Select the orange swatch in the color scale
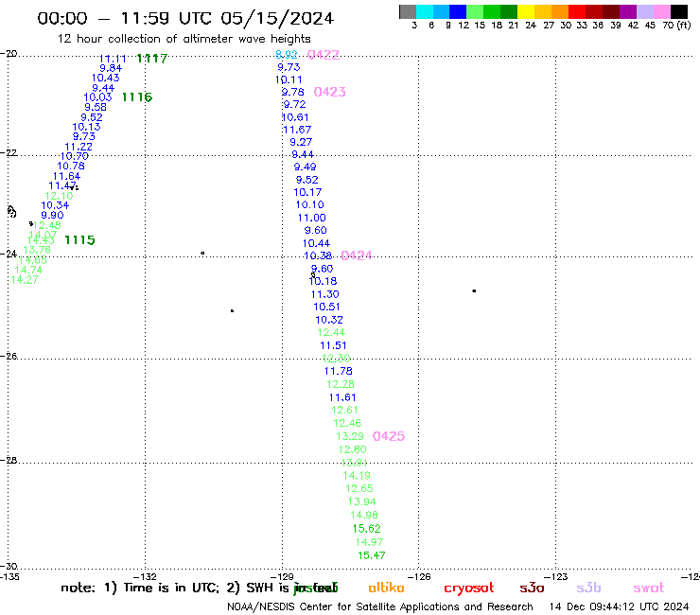This screenshot has height=615, width=700. click(x=560, y=11)
